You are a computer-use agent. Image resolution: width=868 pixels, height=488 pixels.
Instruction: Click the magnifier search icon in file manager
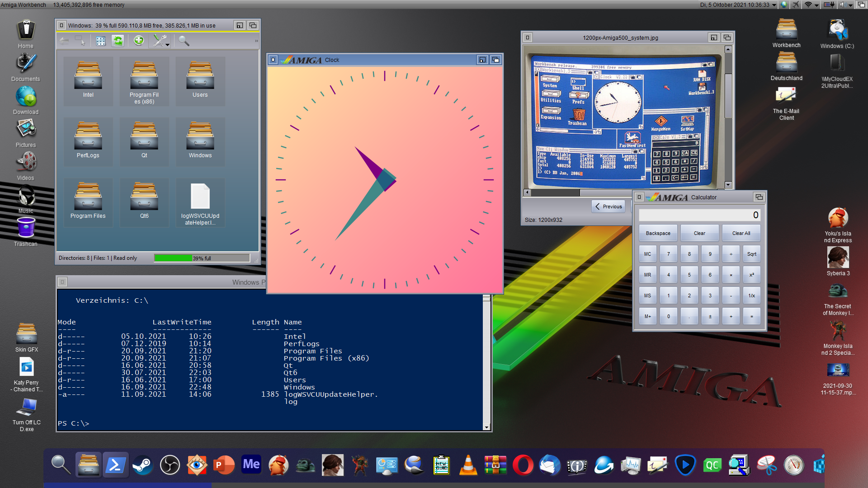184,41
